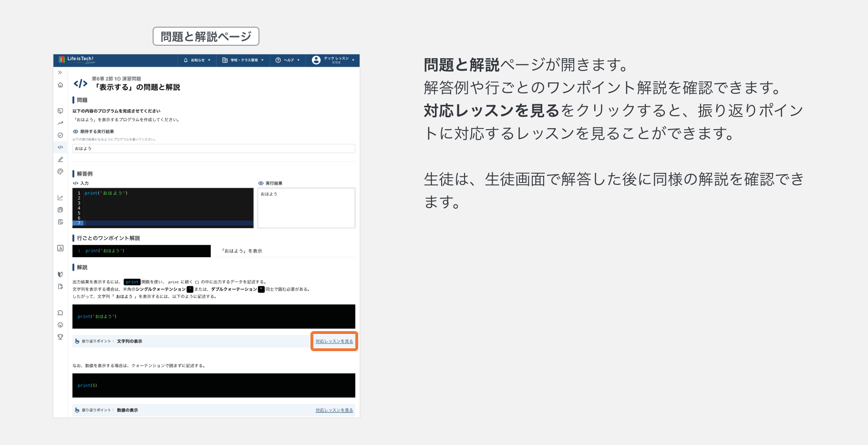Click the eye icon next to 期待する実行結果
Screen dimensions: 868x445
point(75,131)
